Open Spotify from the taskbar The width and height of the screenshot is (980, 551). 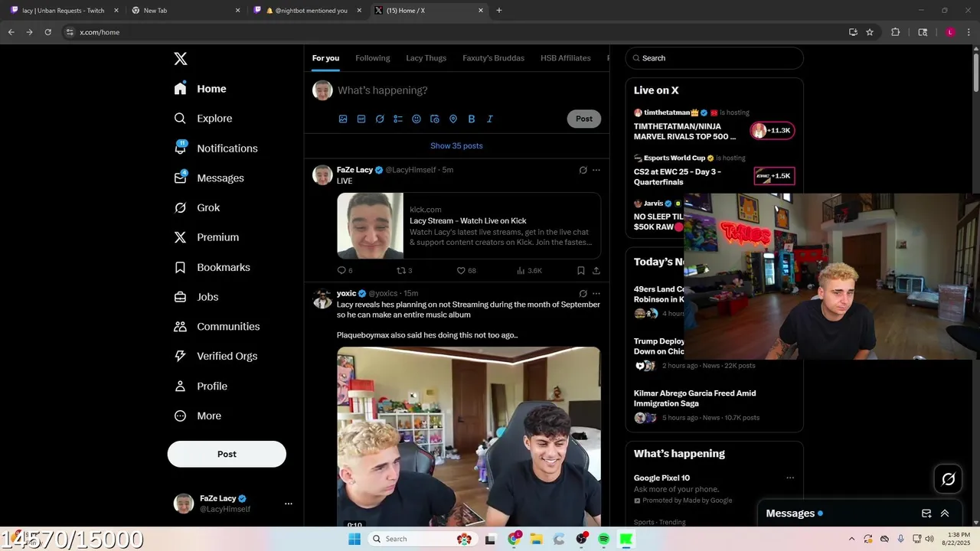604,539
